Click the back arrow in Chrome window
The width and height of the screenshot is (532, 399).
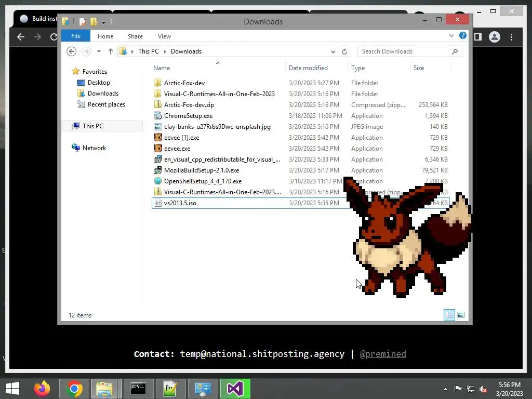[21, 37]
